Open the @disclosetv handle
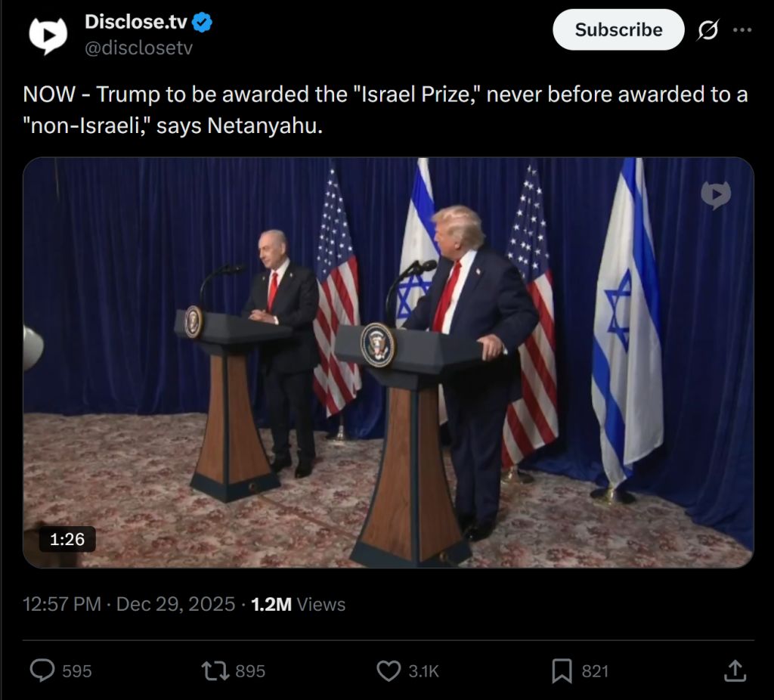Image resolution: width=774 pixels, height=700 pixels. point(139,48)
